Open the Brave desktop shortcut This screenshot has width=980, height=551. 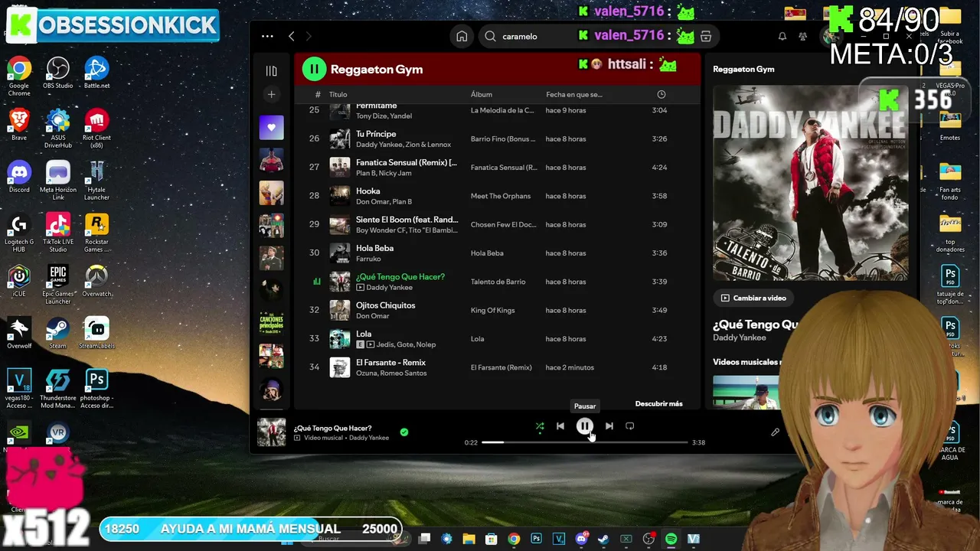coord(19,126)
